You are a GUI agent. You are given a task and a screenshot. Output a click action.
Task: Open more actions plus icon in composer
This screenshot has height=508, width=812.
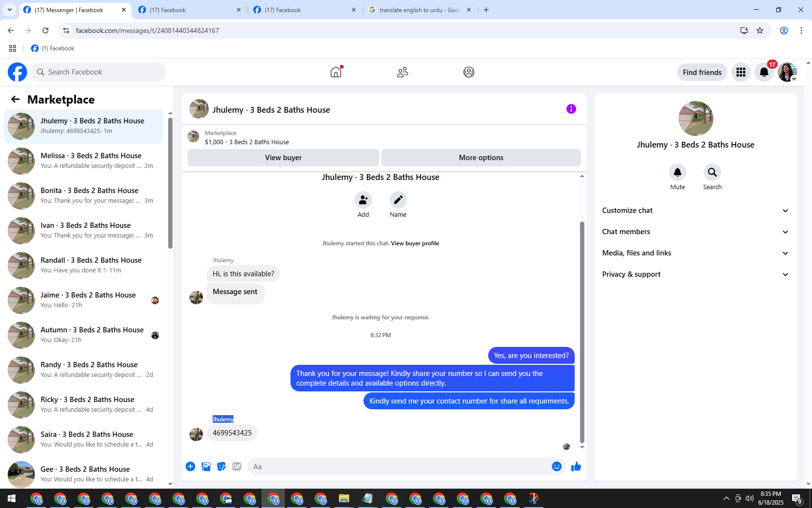click(x=190, y=466)
